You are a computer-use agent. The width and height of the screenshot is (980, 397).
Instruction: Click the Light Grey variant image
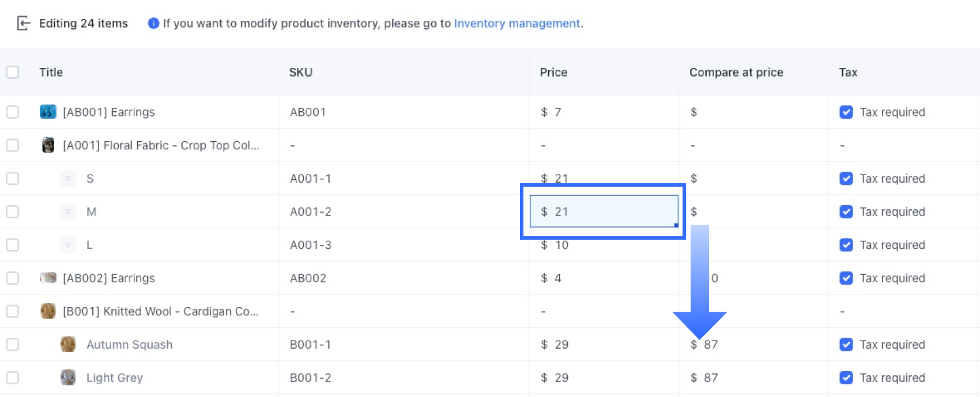point(68,377)
